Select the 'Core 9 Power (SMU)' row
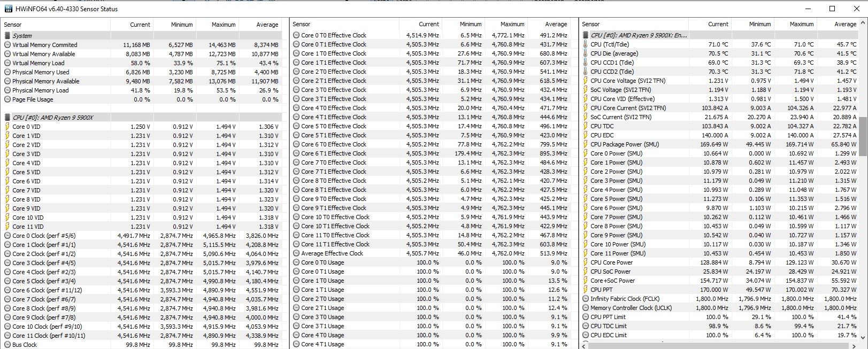 tap(719, 235)
